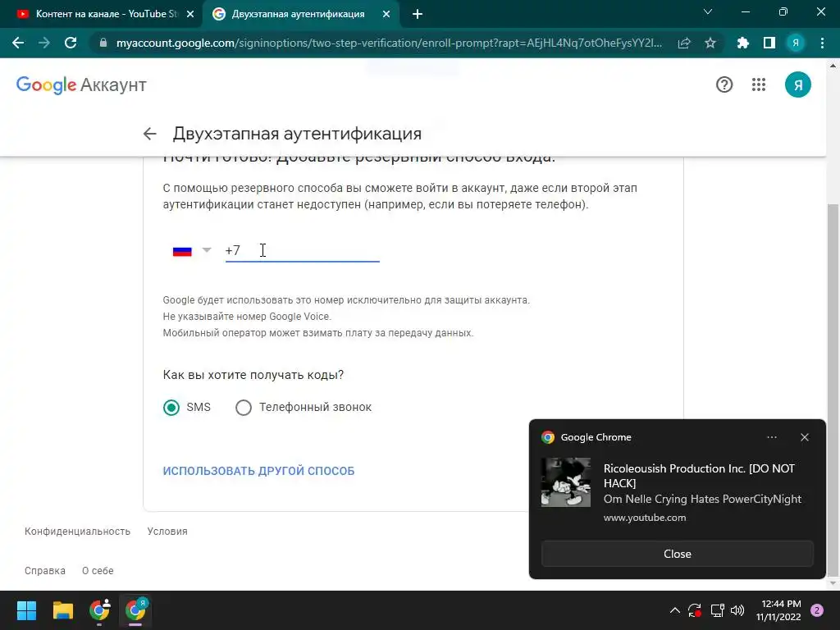
Task: Click the Russian flag country selector
Action: [182, 251]
